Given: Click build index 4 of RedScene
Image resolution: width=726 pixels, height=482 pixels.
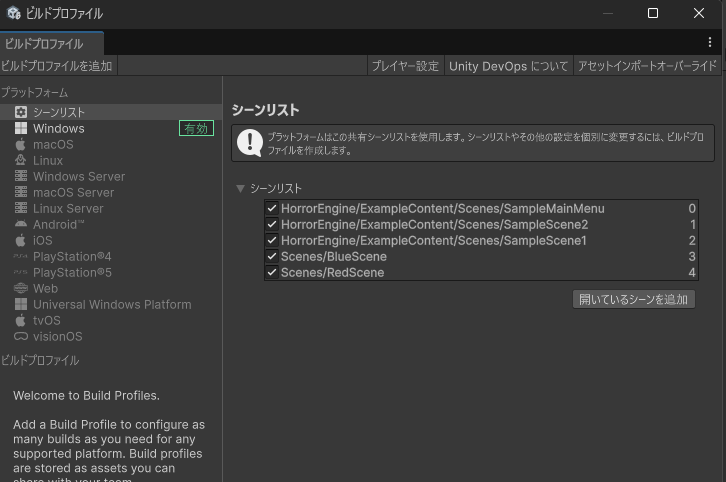Looking at the screenshot, I should point(692,272).
